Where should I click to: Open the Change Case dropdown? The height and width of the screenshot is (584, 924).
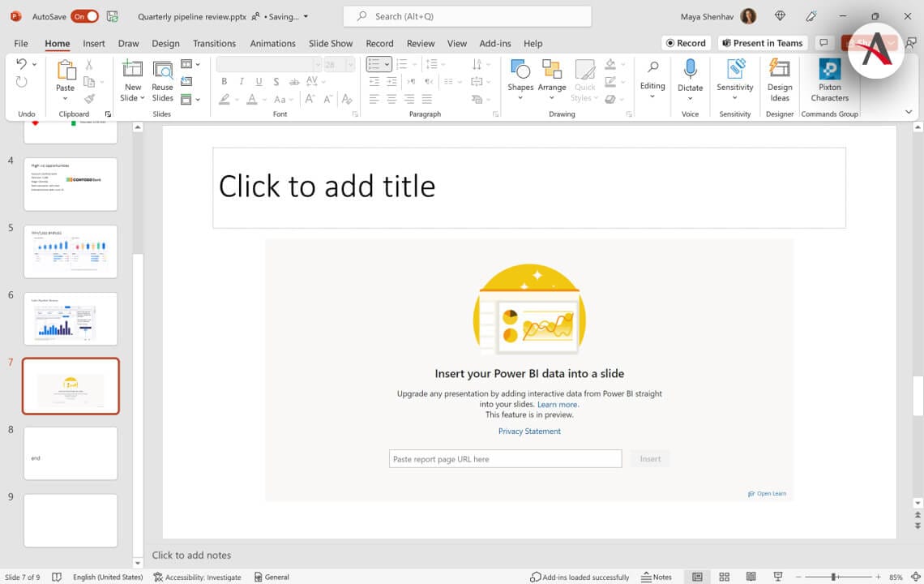tap(283, 99)
